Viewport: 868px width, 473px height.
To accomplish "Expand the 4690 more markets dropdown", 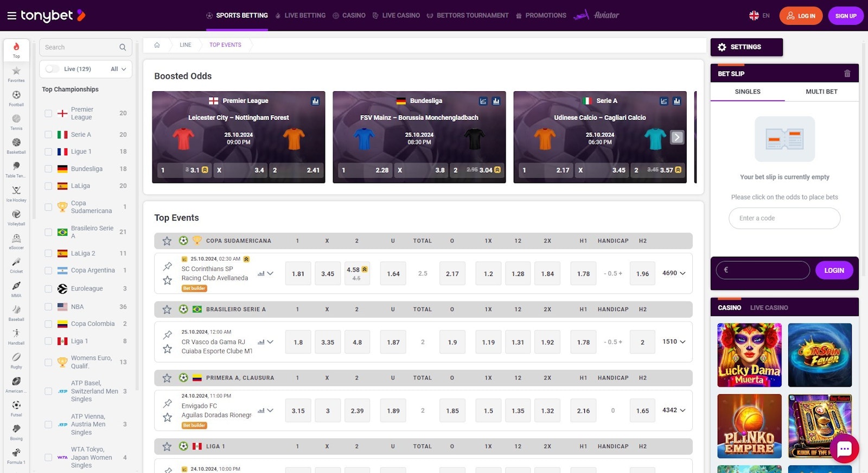I will tap(674, 273).
